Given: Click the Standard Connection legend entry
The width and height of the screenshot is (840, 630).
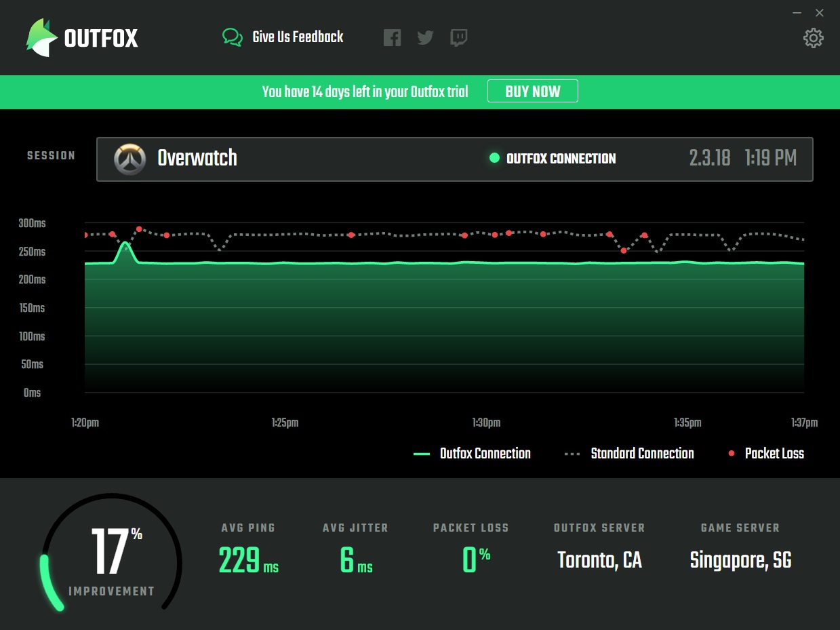Looking at the screenshot, I should coord(629,454).
